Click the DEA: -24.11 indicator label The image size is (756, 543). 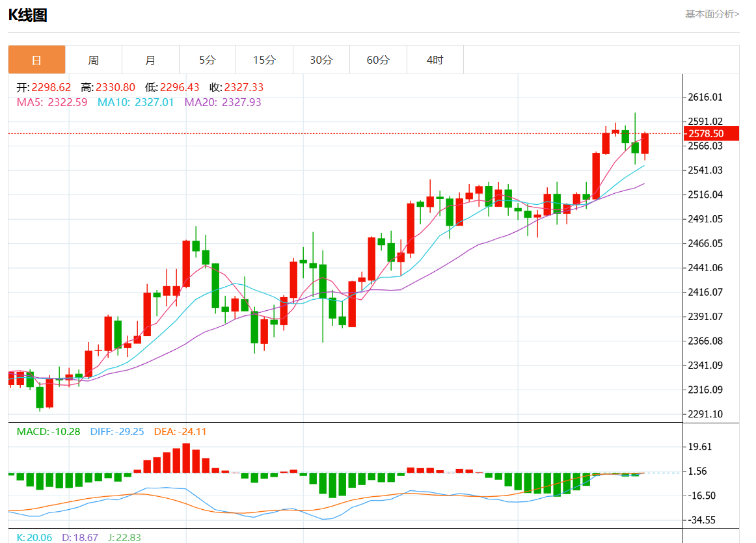tap(180, 432)
